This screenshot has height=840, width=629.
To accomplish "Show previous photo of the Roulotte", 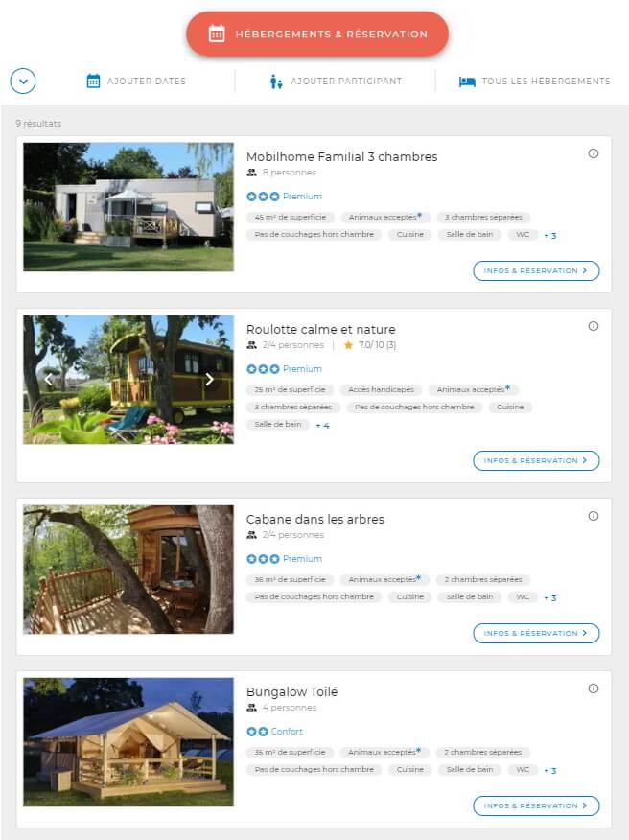I will point(48,380).
